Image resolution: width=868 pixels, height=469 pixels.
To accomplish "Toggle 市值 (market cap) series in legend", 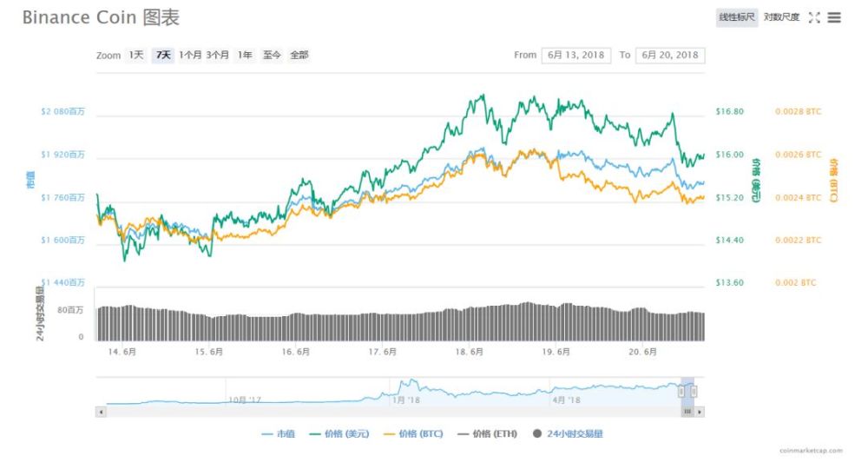I will pyautogui.click(x=279, y=433).
